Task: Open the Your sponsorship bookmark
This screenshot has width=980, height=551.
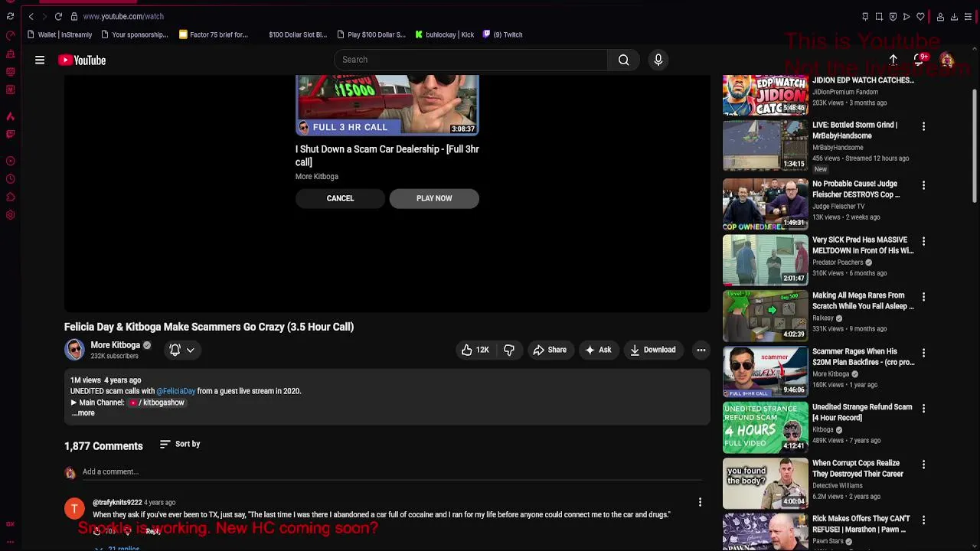Action: point(133,34)
